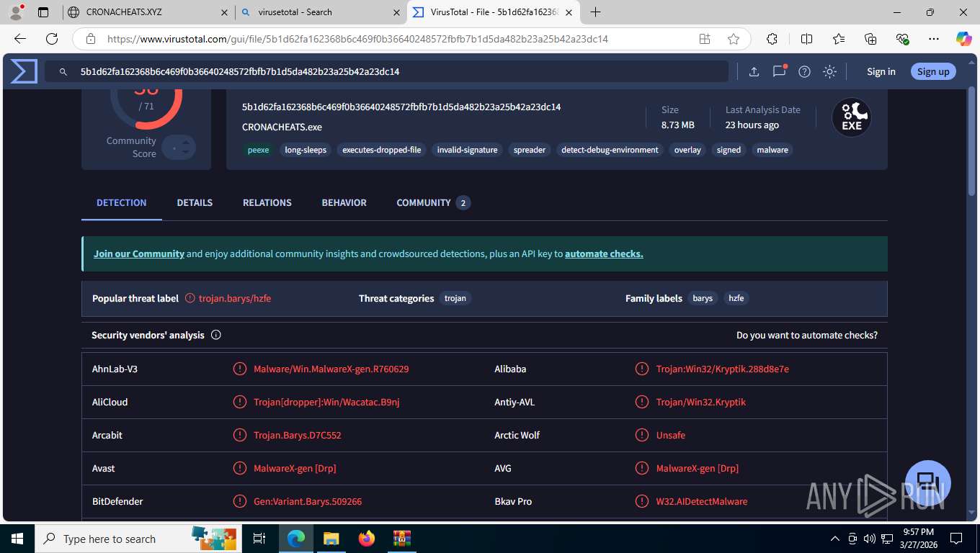The image size is (980, 553).
Task: Open Browser essentials heart icon
Action: click(902, 39)
